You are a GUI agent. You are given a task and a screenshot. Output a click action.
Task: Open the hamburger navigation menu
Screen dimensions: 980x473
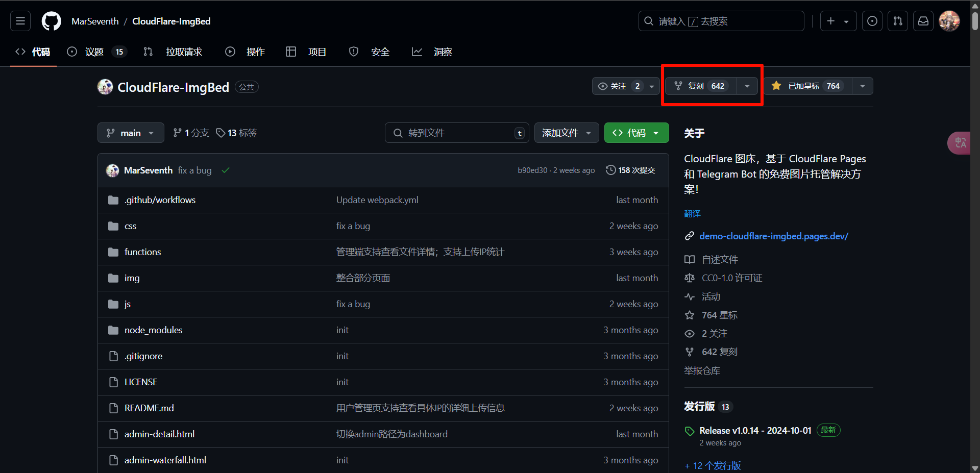[x=20, y=21]
